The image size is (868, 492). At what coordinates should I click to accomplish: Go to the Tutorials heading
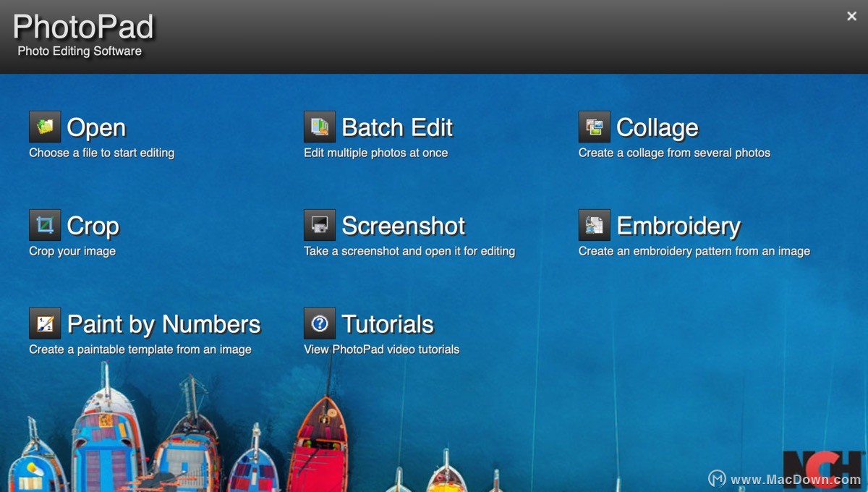click(388, 324)
